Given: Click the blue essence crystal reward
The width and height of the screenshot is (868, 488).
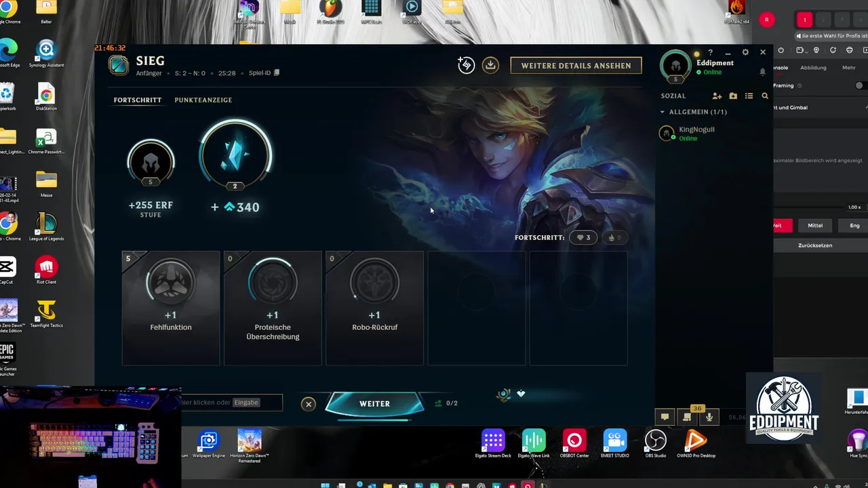Looking at the screenshot, I should [x=235, y=155].
